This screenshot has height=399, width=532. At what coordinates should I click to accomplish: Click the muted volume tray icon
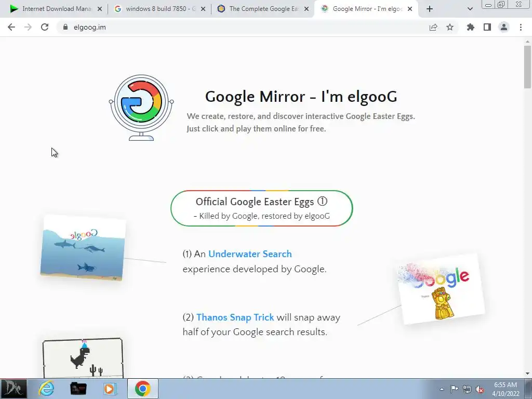pos(480,389)
